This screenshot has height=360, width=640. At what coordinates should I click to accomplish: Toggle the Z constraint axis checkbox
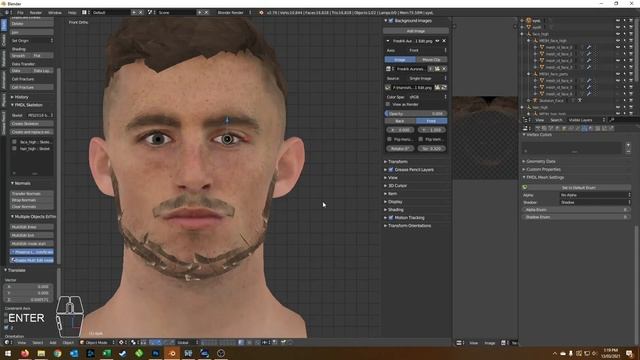pyautogui.click(x=6, y=328)
